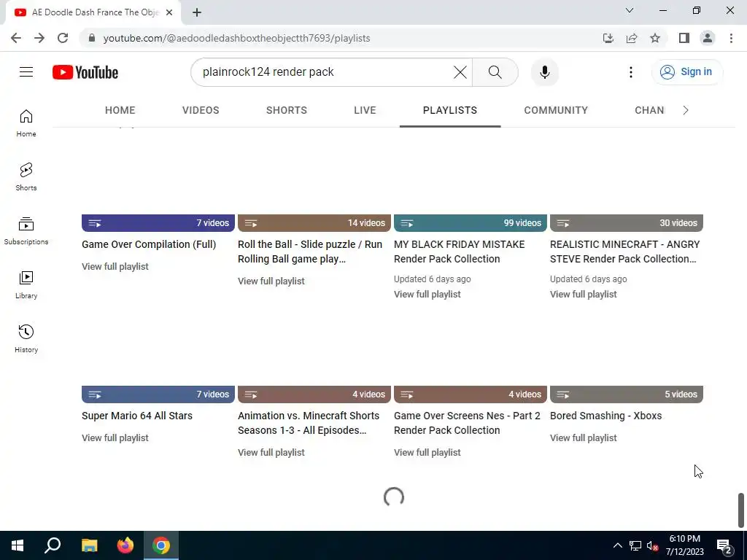This screenshot has height=560, width=747.
Task: View full playlist under Animation vs. Minecraft
Action: pyautogui.click(x=271, y=453)
